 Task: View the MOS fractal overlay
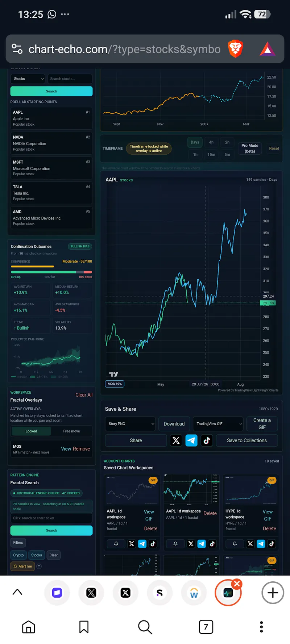pos(66,449)
